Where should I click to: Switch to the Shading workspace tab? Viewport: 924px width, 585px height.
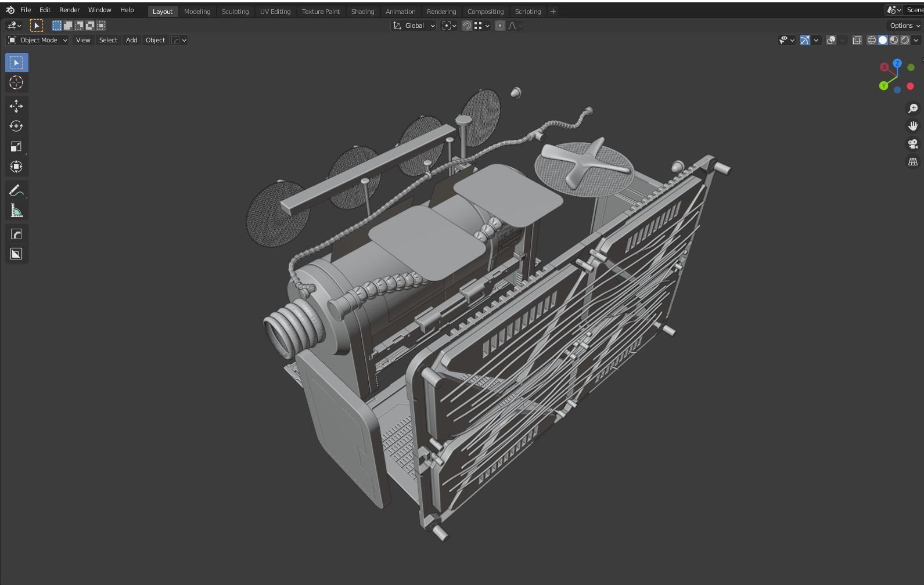362,12
